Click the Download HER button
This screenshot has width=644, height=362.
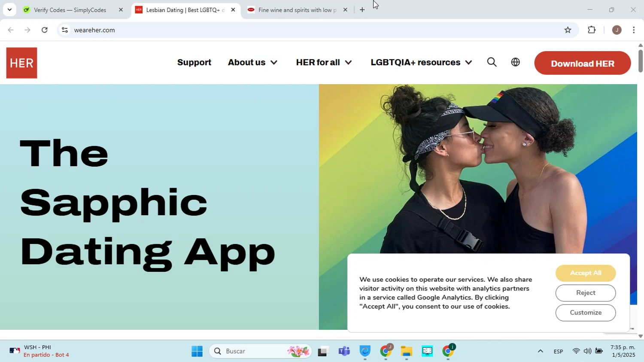coord(583,63)
